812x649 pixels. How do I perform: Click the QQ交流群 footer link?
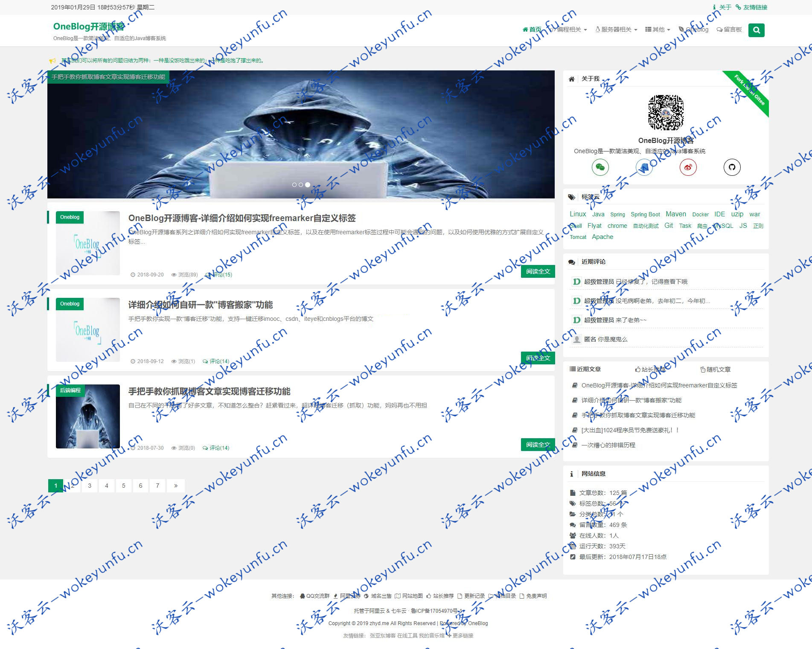pos(314,596)
